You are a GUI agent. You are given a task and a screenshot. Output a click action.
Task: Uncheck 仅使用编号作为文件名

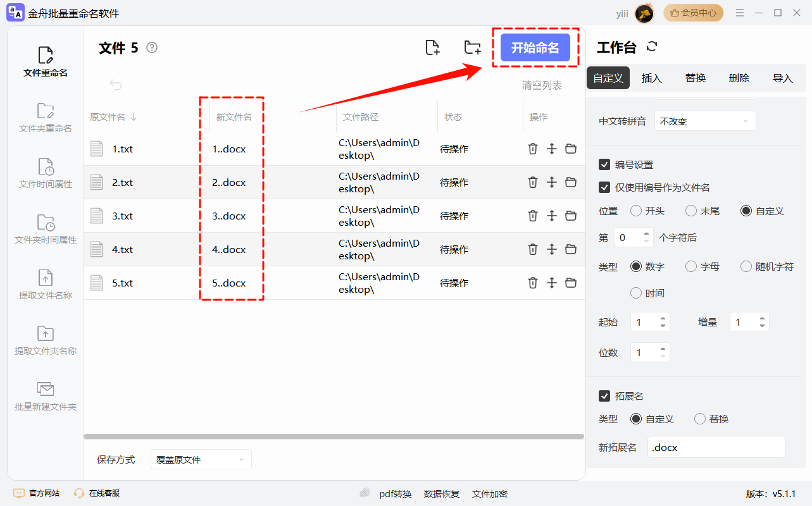tap(604, 187)
